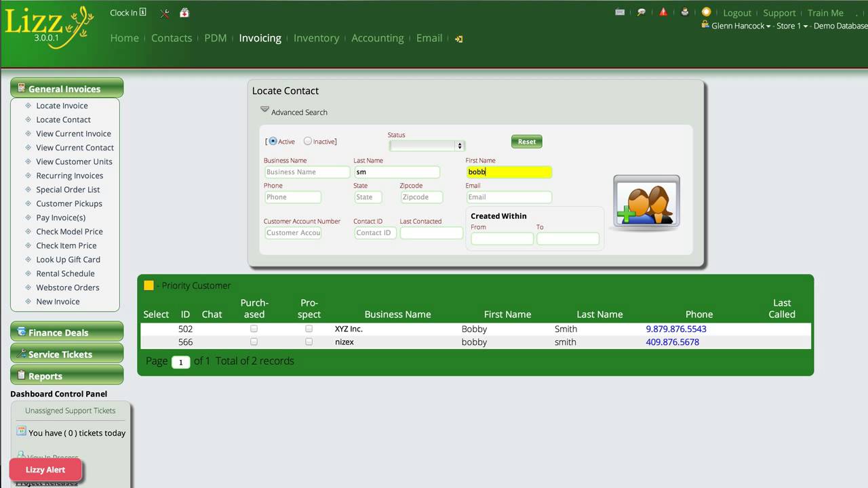Open the Email menu
868x488 pixels.
click(429, 38)
